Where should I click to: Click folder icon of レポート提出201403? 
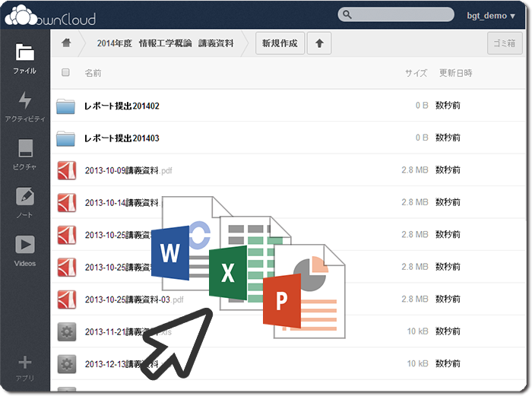(65, 138)
